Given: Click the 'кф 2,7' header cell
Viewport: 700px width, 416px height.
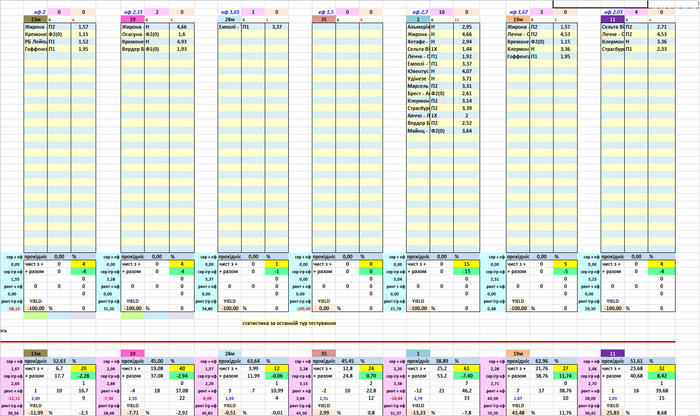Looking at the screenshot, I should 418,12.
